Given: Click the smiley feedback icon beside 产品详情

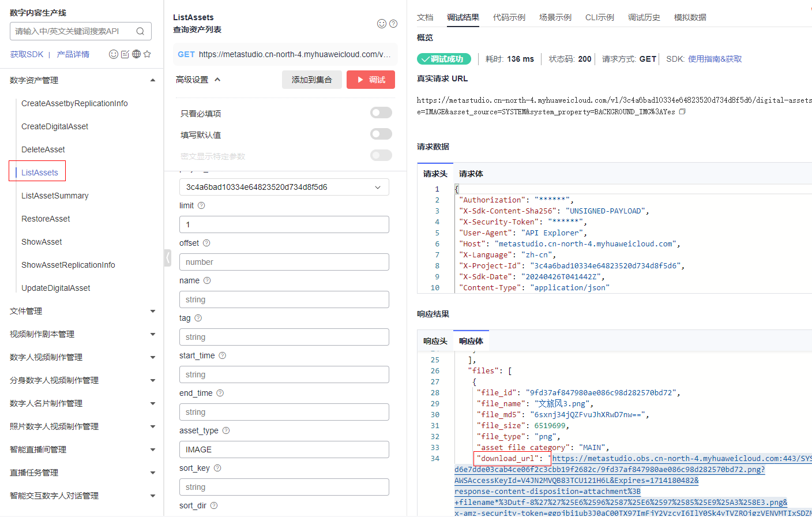Looking at the screenshot, I should click(114, 54).
